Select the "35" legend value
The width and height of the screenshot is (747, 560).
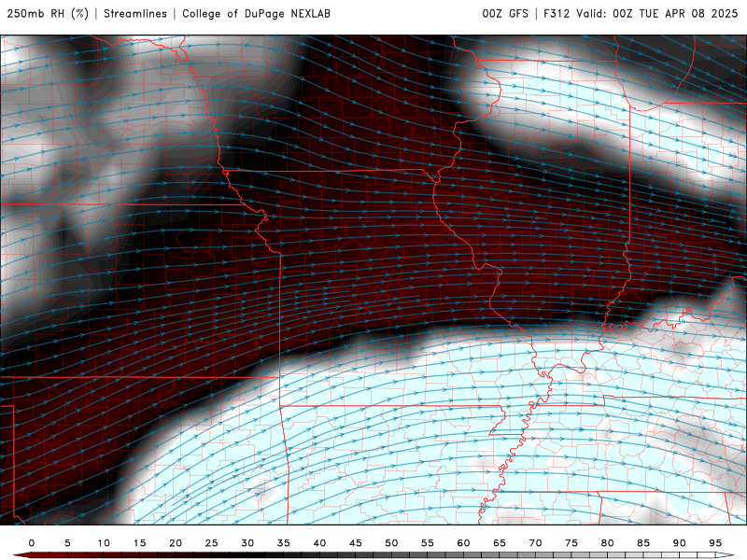coord(284,543)
